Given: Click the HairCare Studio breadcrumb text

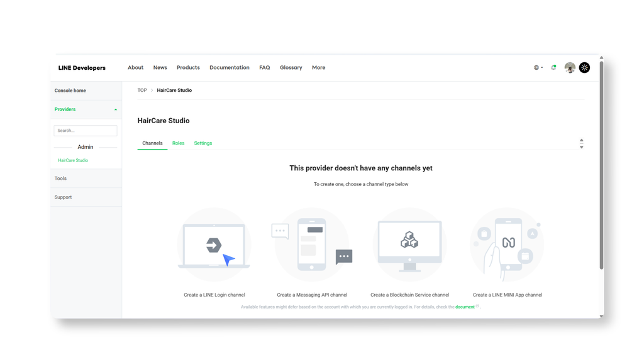Looking at the screenshot, I should point(174,90).
